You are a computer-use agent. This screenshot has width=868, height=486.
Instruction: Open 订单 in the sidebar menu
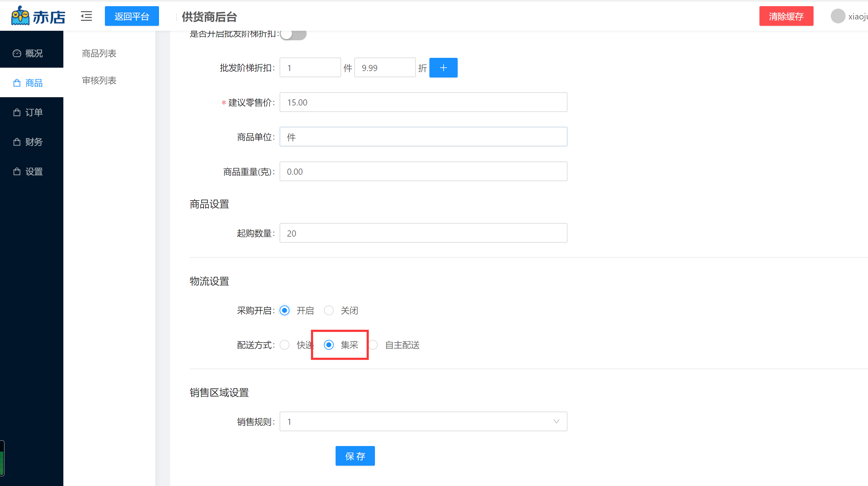click(32, 112)
